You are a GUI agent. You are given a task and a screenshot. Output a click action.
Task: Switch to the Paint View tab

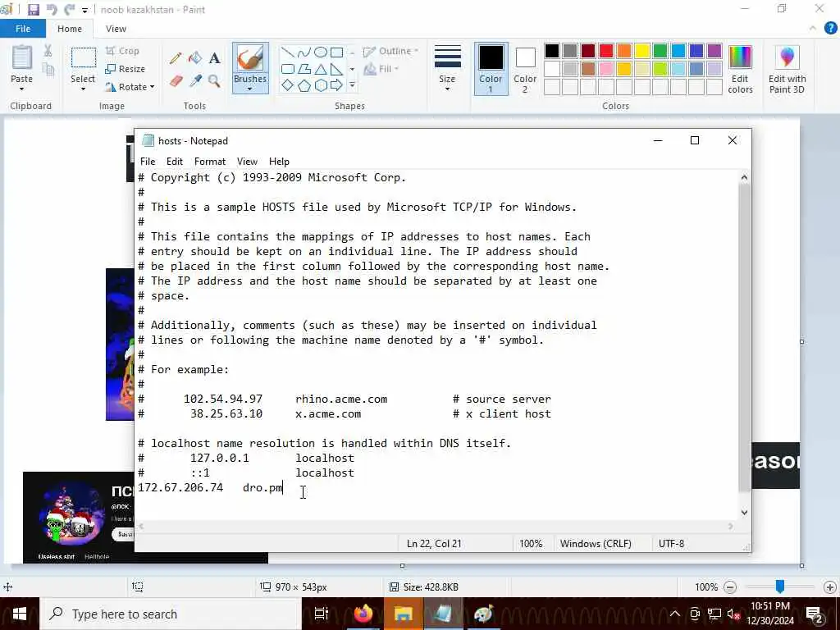click(116, 29)
